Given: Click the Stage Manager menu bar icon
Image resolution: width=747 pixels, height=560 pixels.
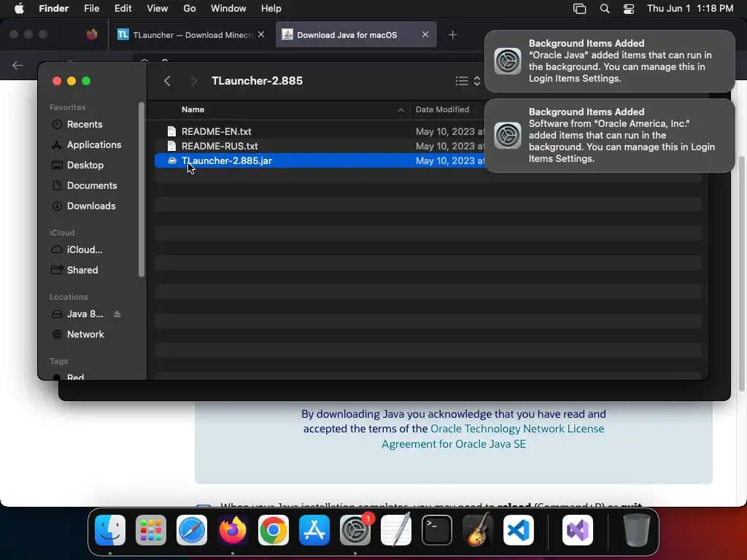Looking at the screenshot, I should point(579,9).
